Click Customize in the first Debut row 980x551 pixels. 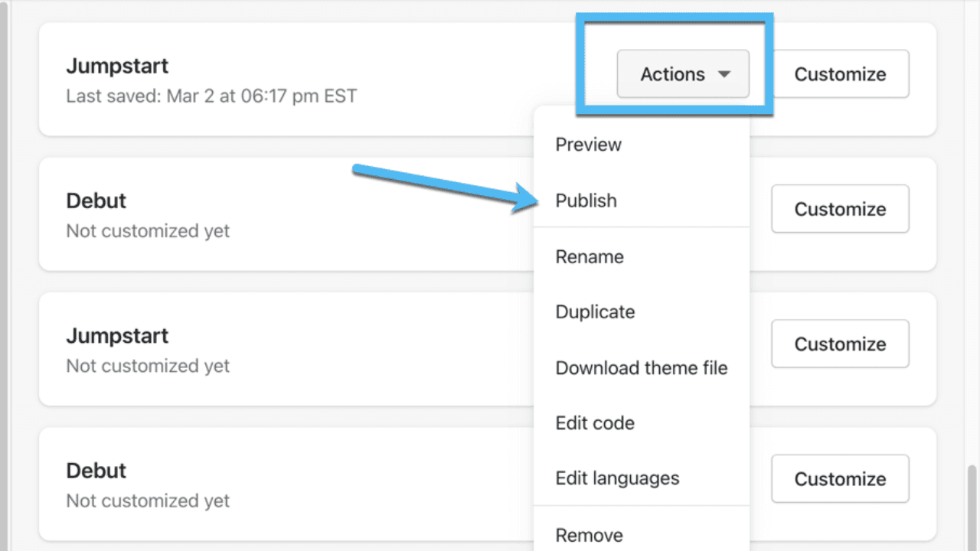click(840, 209)
